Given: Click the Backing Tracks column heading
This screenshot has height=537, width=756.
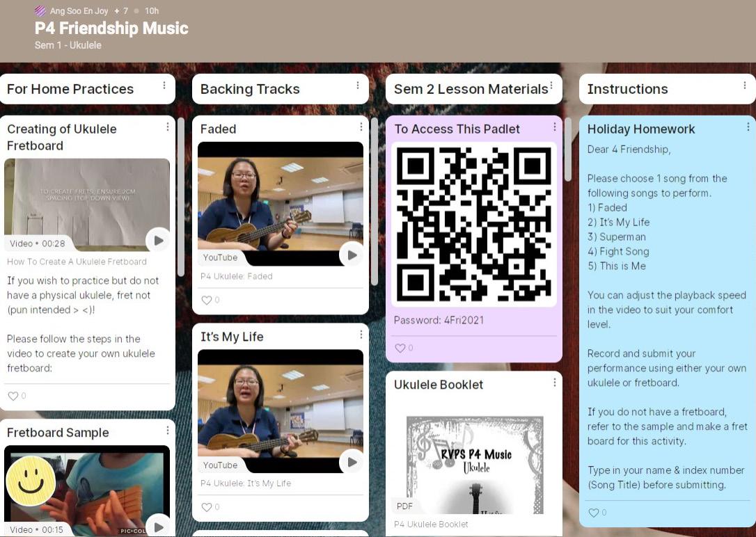Looking at the screenshot, I should (x=250, y=89).
